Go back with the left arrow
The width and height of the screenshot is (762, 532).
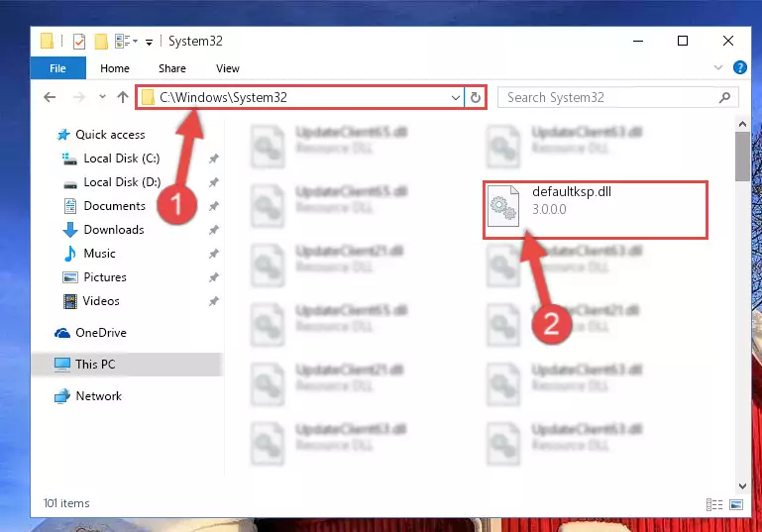coord(50,97)
